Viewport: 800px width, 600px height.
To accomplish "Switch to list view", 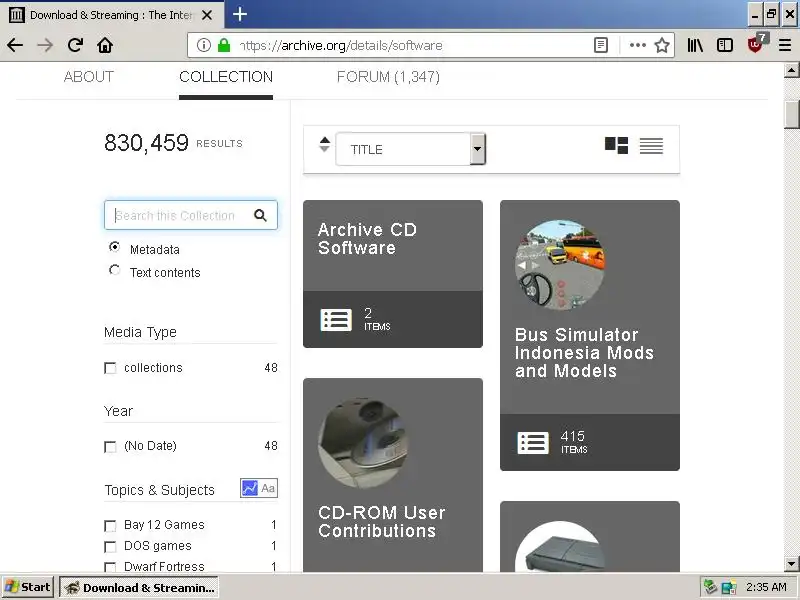I will coord(651,146).
